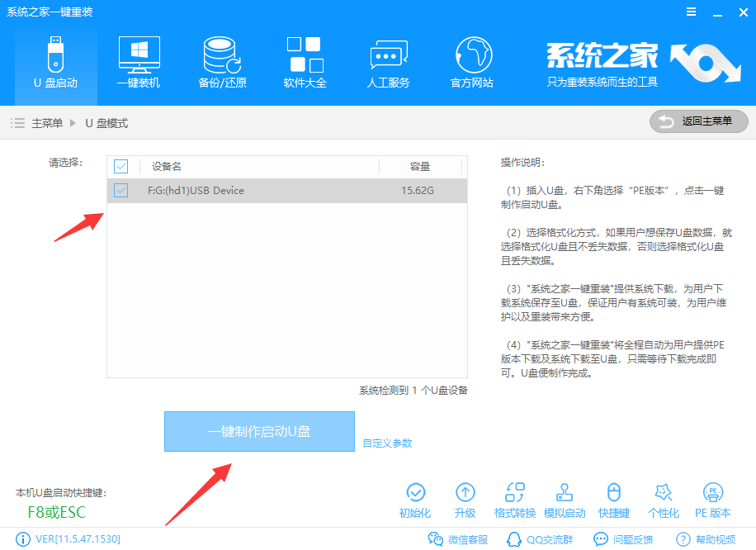
Task: Click the 一键制作启动U盘 button
Action: [259, 432]
